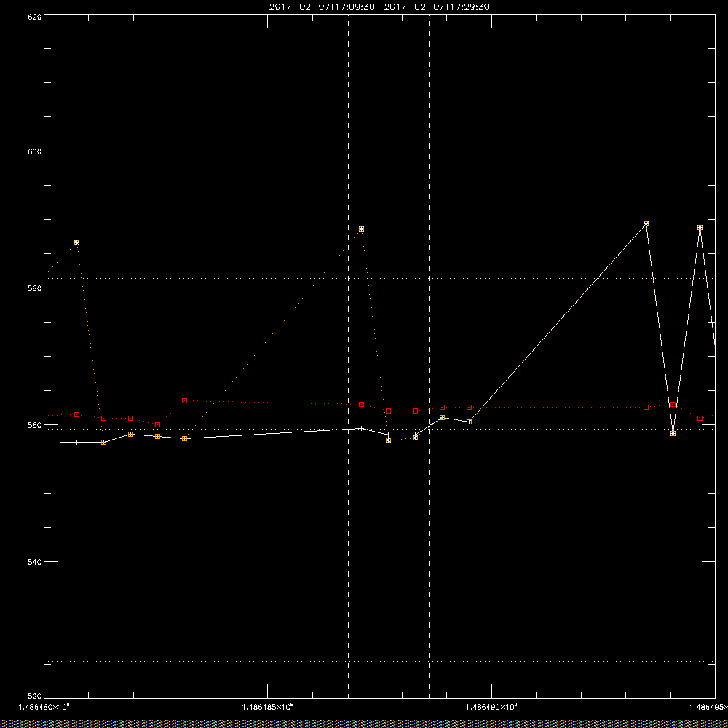Click the orange marker just right of the right dashed line
This screenshot has width=728, height=728.
(442, 417)
